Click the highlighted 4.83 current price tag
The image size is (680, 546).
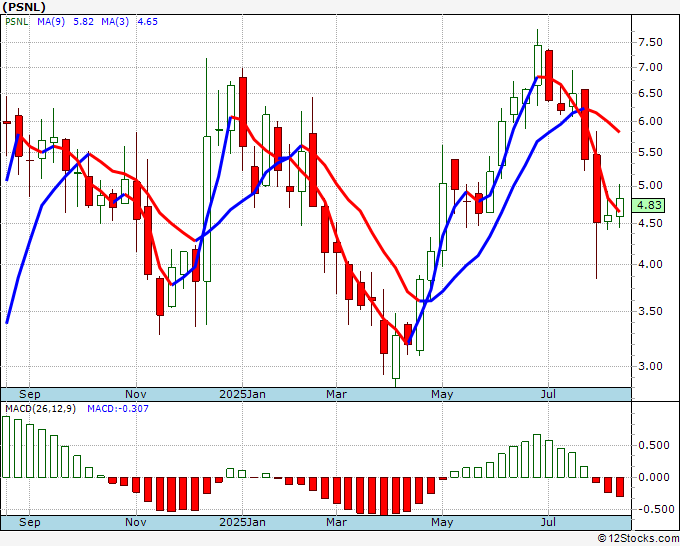pos(649,205)
